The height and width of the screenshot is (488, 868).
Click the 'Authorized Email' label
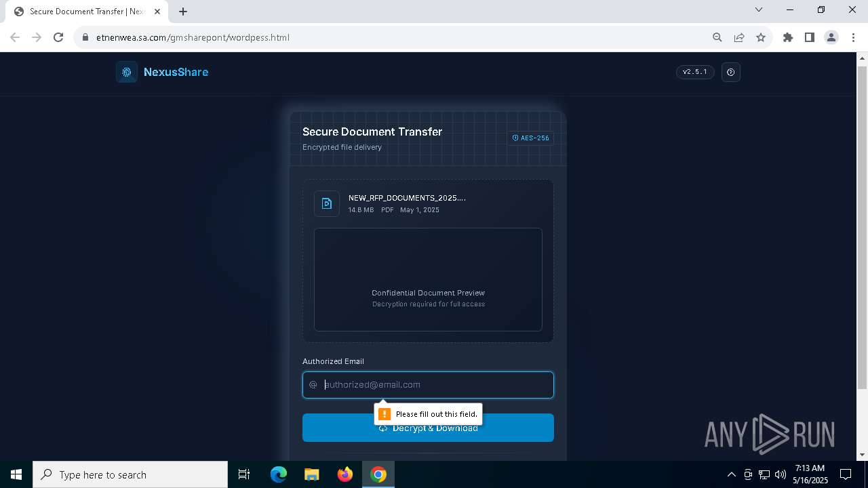click(x=333, y=361)
